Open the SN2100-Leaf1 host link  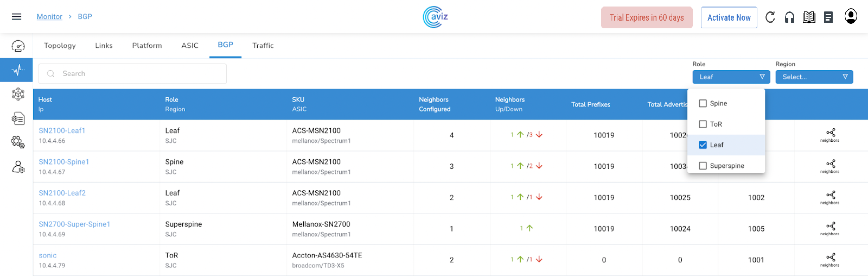point(62,130)
